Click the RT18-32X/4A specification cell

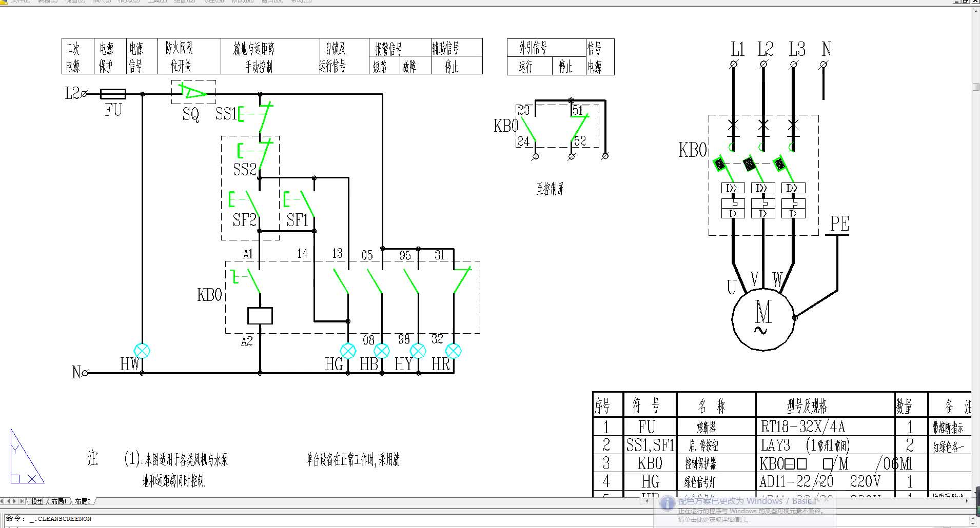[825, 427]
